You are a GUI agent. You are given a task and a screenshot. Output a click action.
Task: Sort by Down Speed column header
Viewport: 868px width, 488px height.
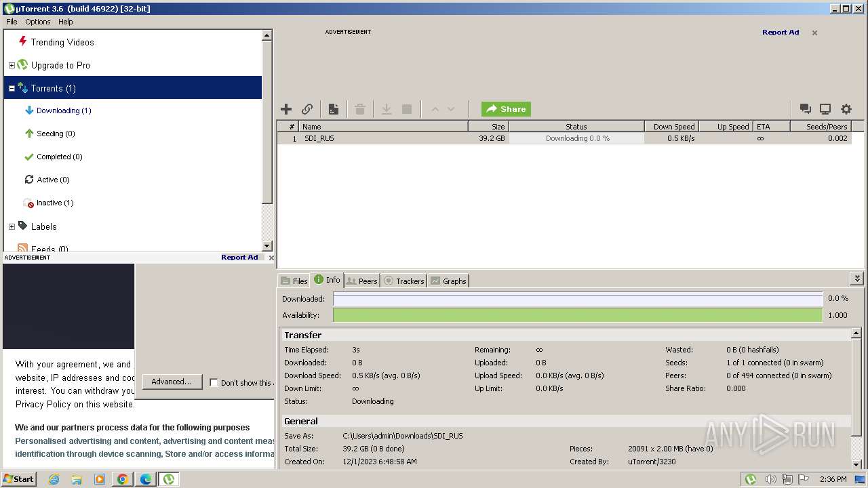(x=671, y=127)
